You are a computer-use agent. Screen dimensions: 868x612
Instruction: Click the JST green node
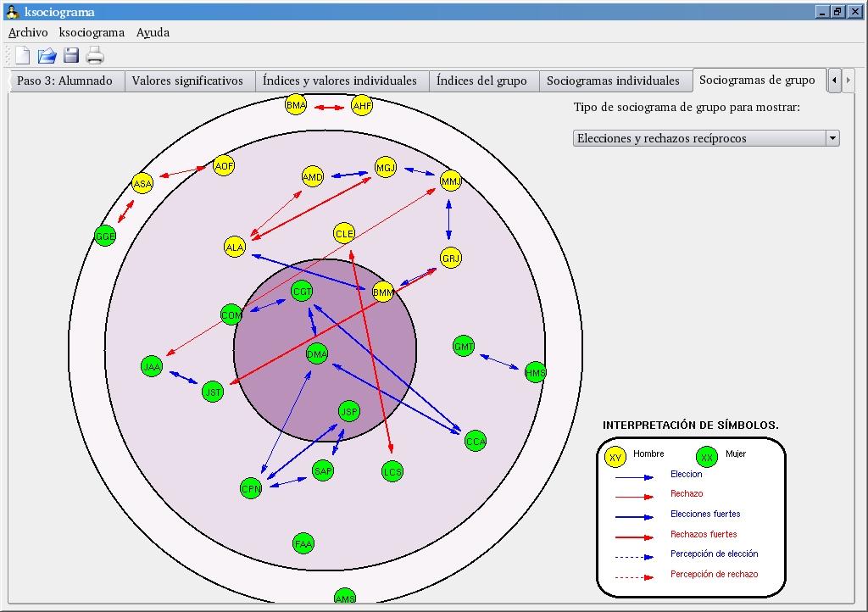[x=213, y=392]
